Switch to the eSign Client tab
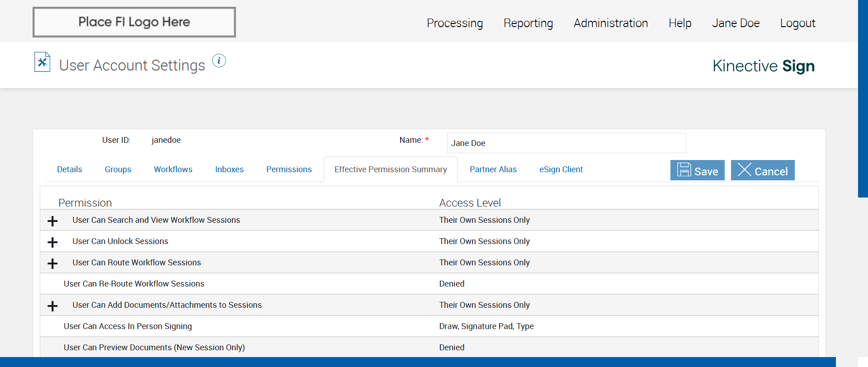868x367 pixels. tap(561, 169)
